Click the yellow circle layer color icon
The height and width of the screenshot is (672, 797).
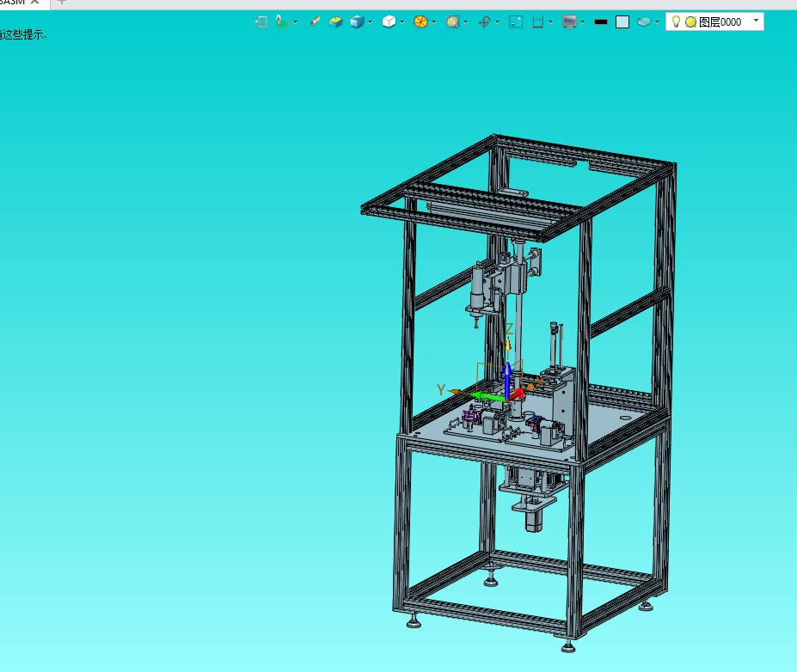[690, 21]
